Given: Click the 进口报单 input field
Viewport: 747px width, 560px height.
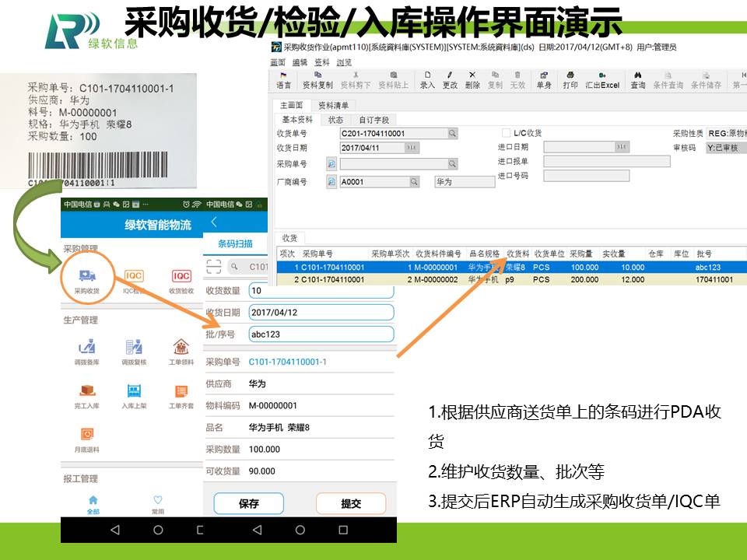Looking at the screenshot, I should 607,162.
